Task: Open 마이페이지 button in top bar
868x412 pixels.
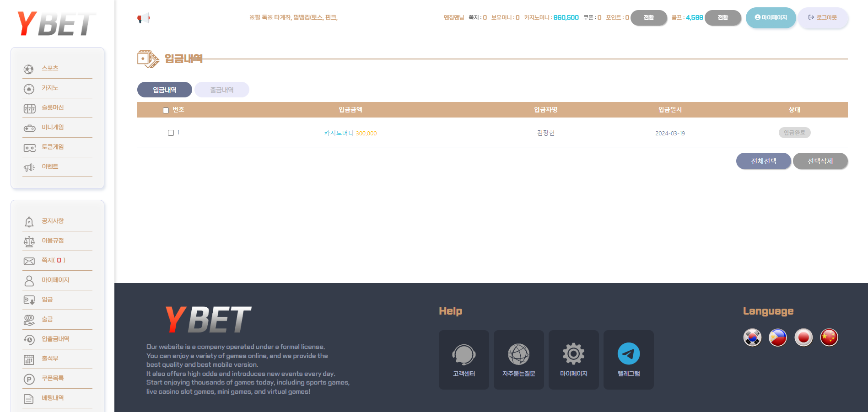Action: click(x=771, y=18)
